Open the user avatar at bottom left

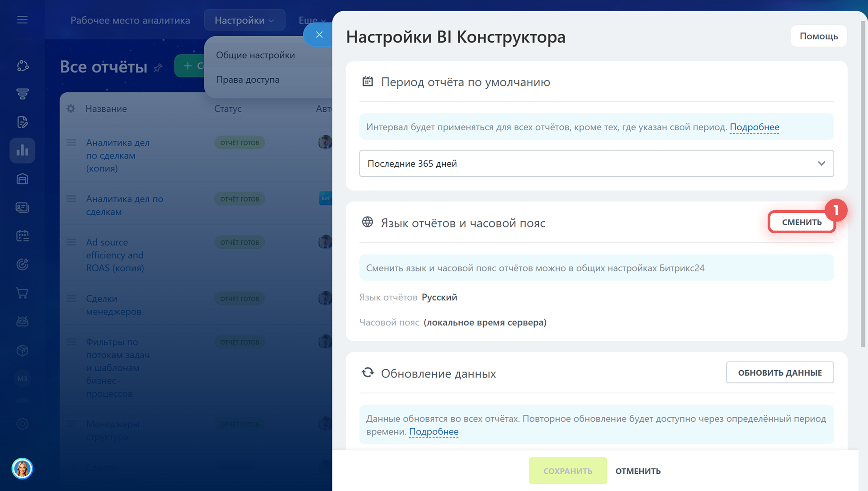(x=22, y=468)
